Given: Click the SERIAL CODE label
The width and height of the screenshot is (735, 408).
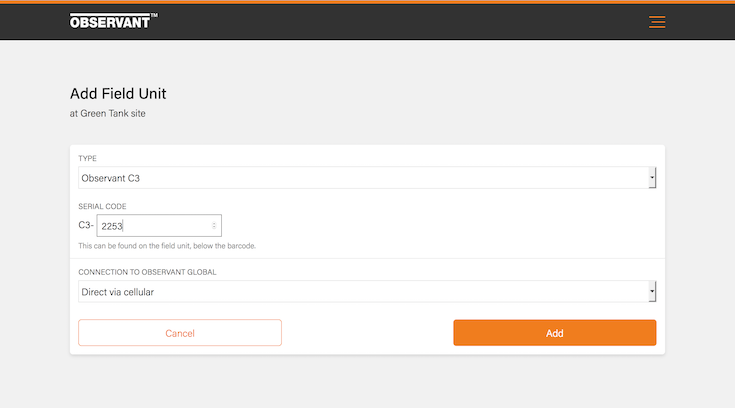Looking at the screenshot, I should (x=102, y=206).
